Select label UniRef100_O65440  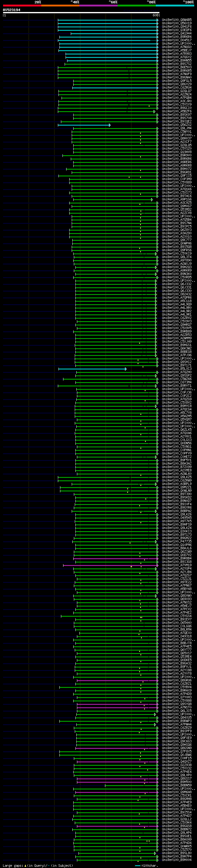click(x=177, y=623)
